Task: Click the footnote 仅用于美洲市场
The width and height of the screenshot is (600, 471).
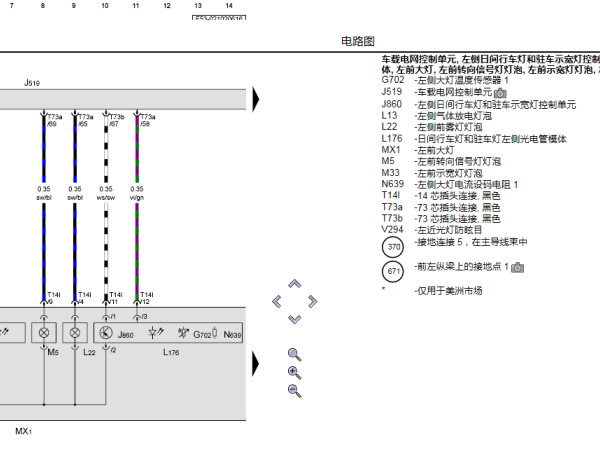Action: [448, 291]
